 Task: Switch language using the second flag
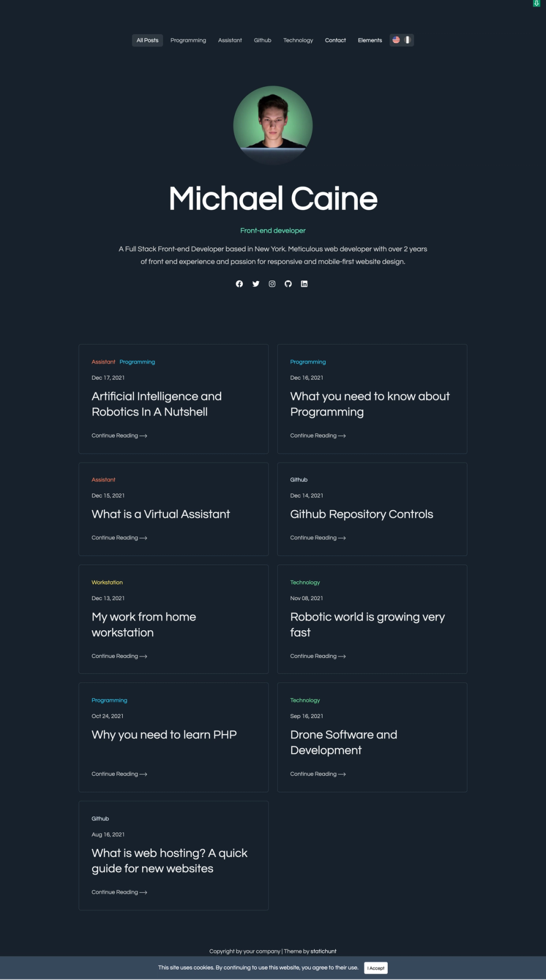[x=407, y=40]
